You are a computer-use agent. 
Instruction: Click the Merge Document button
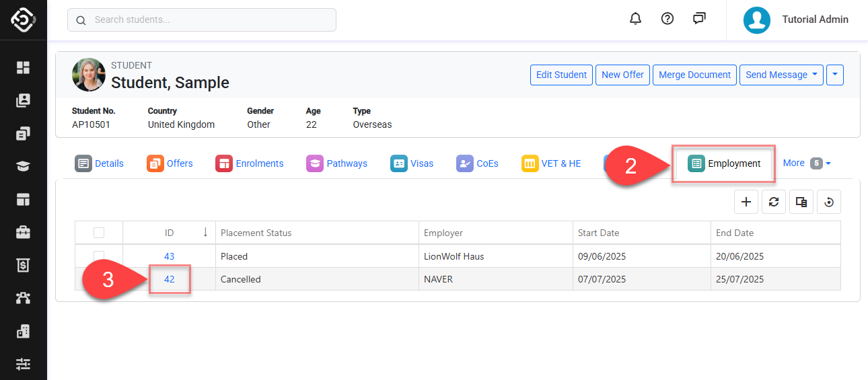tap(694, 75)
